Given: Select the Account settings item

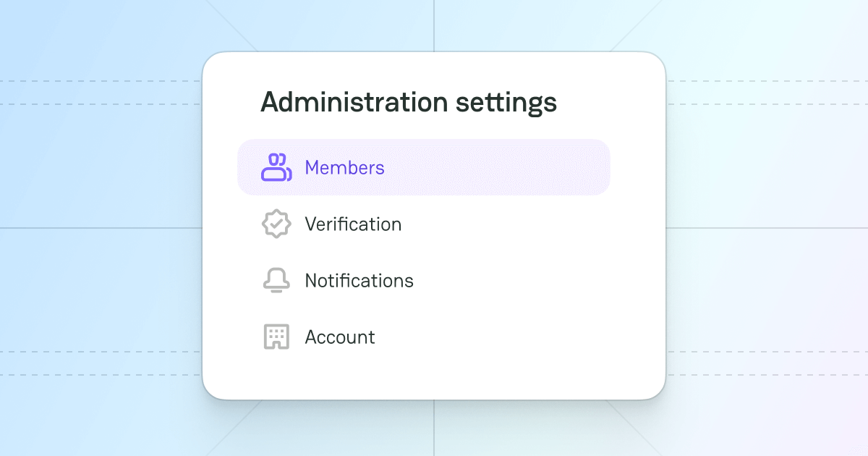Looking at the screenshot, I should [x=340, y=337].
